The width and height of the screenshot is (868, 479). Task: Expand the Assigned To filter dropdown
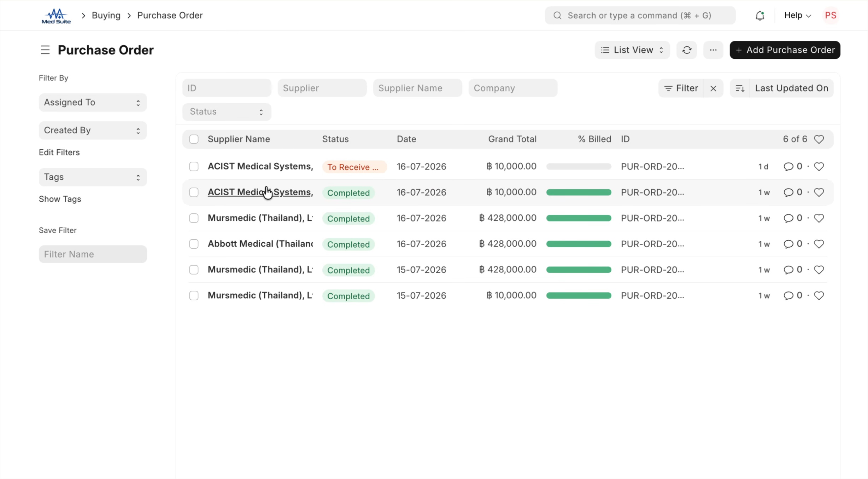(x=93, y=103)
